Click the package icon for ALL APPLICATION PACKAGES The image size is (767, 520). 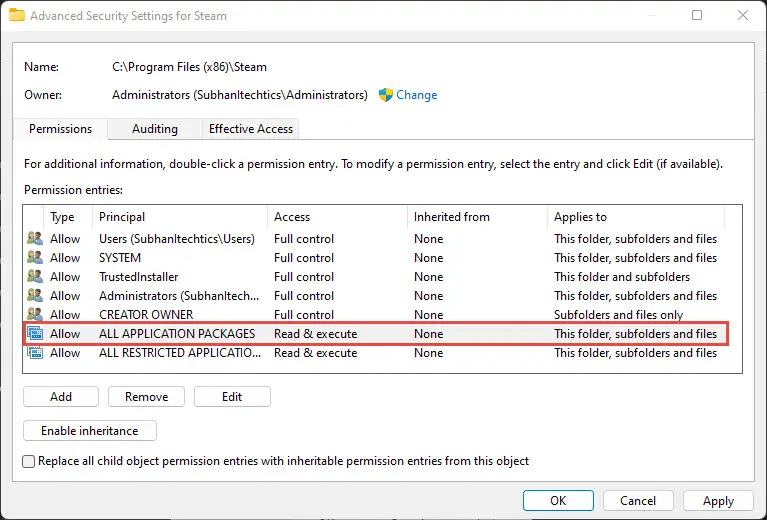pyautogui.click(x=35, y=334)
